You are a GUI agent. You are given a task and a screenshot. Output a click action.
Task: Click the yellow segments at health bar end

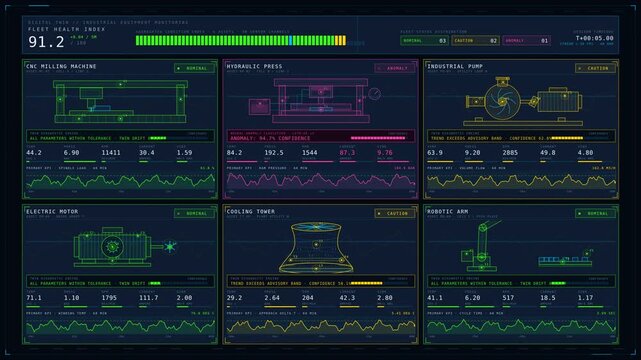tap(341, 40)
